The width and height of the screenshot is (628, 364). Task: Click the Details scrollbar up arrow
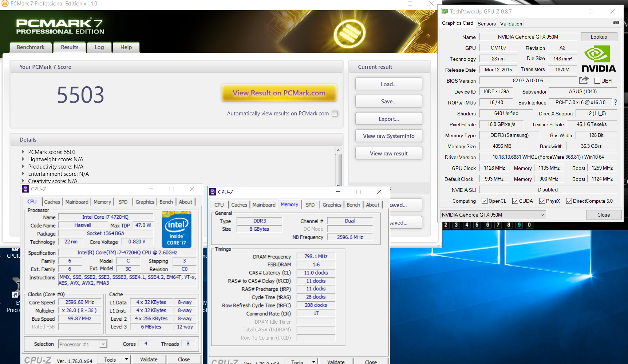(338, 150)
